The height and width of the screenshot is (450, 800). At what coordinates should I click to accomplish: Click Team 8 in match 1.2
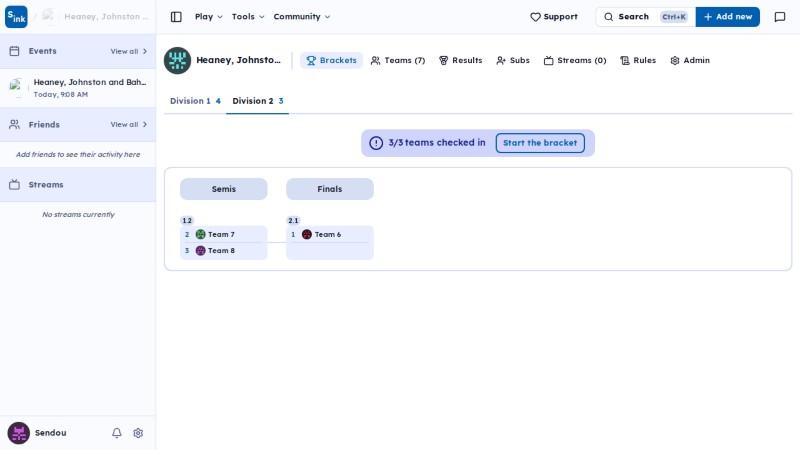point(223,251)
